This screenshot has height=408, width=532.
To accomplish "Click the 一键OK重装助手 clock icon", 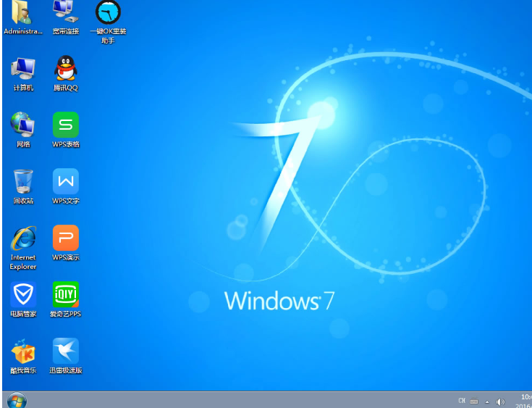I will pyautogui.click(x=108, y=13).
